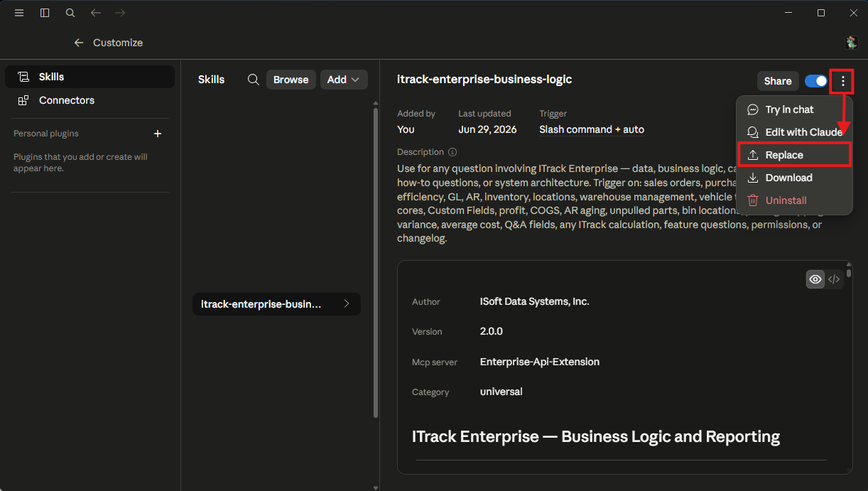Maximize the application window
The width and height of the screenshot is (868, 491).
[821, 13]
